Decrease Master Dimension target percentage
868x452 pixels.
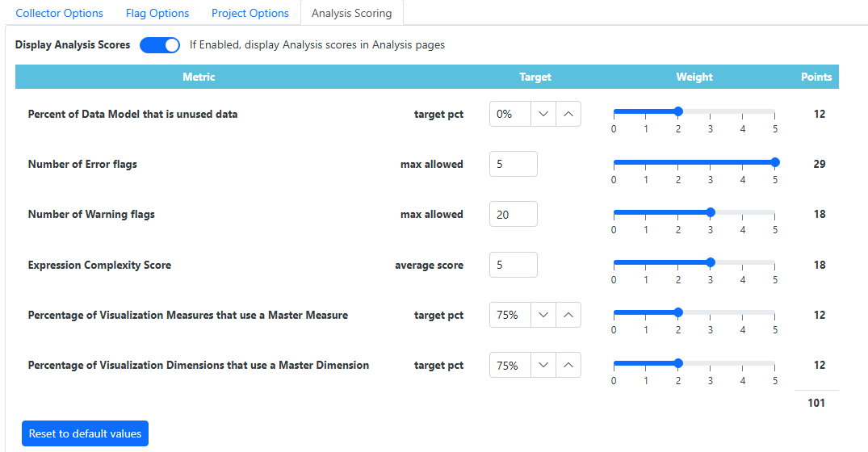coord(543,366)
